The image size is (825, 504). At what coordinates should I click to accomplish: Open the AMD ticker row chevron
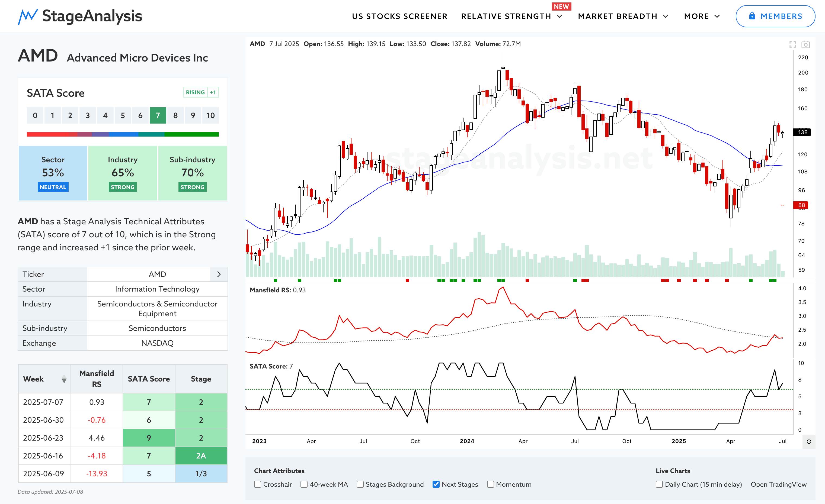219,274
